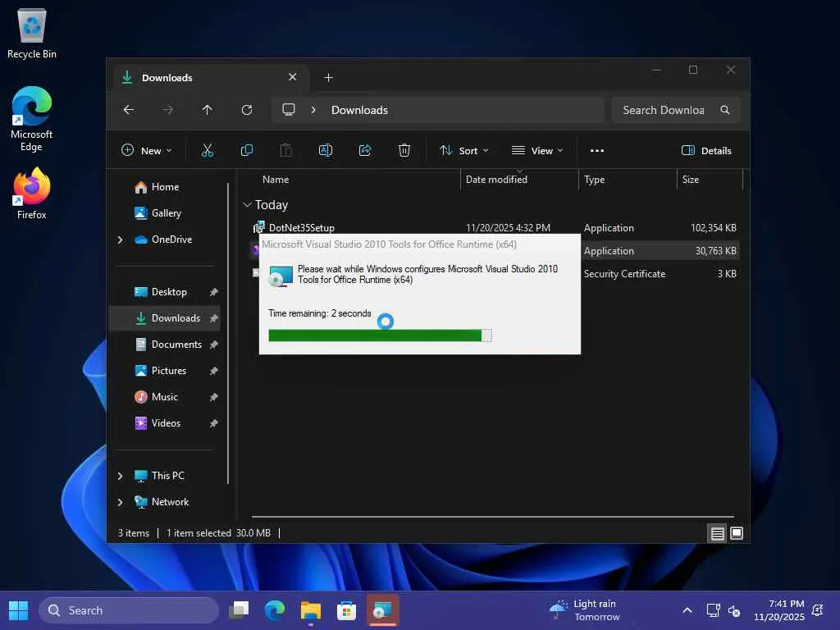Viewport: 840px width, 630px height.
Task: Open File Explorer taskbar icon
Action: tap(311, 610)
